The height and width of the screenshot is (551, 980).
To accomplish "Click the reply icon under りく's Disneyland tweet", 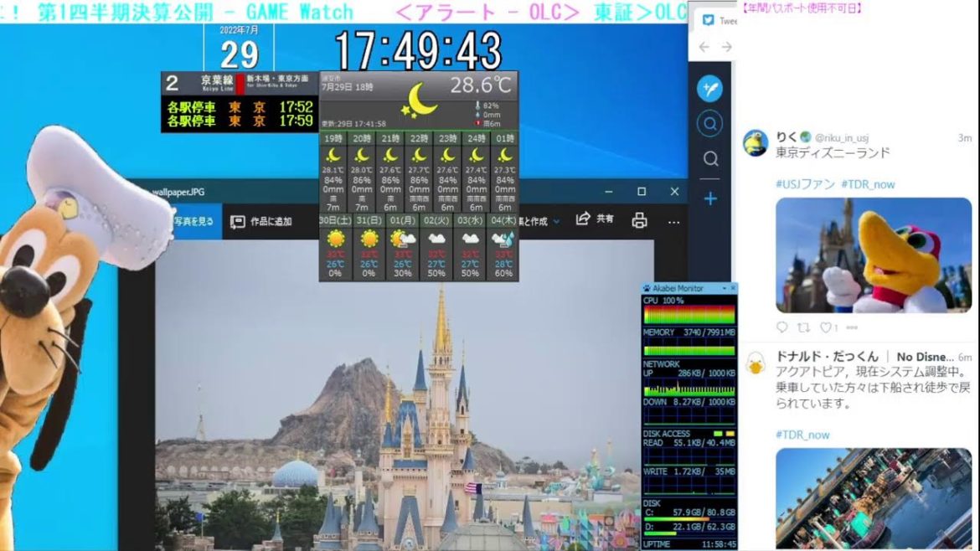I will pos(782,327).
